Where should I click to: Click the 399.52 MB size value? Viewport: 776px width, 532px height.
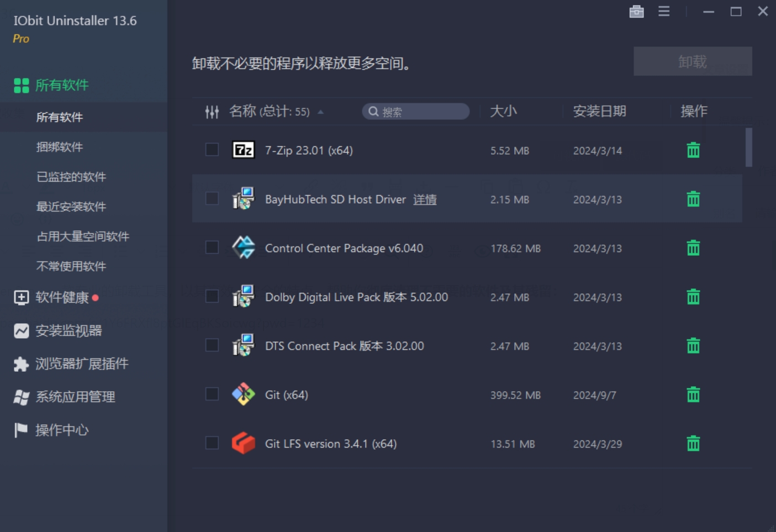point(515,395)
